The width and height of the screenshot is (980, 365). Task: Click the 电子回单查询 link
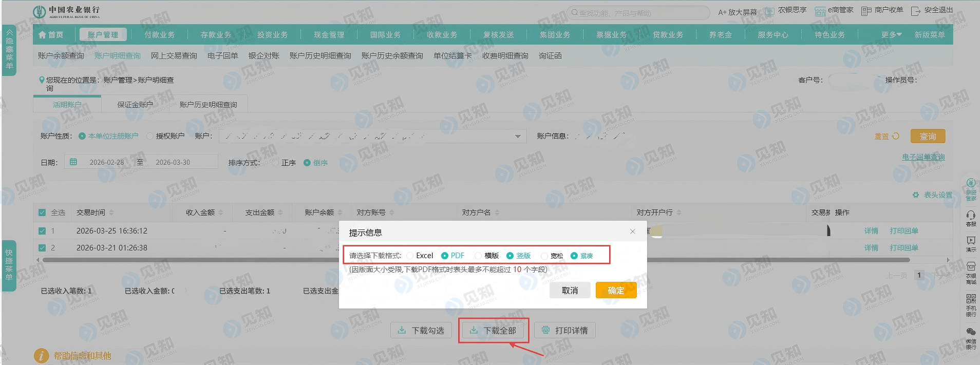coord(923,157)
